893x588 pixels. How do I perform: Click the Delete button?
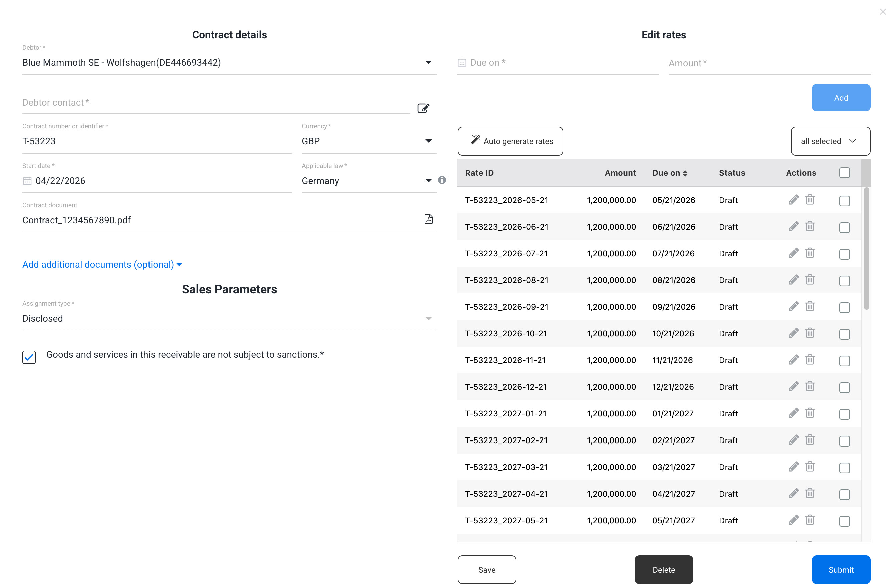point(664,569)
